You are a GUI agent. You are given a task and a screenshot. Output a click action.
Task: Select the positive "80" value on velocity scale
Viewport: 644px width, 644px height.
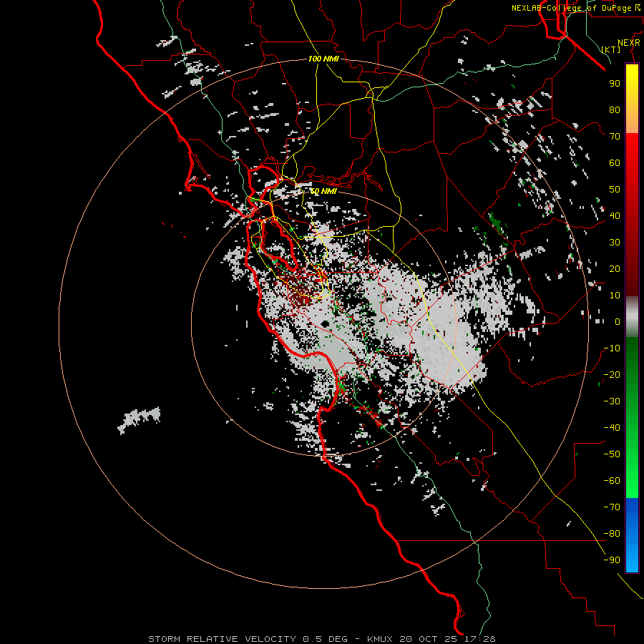point(615,109)
